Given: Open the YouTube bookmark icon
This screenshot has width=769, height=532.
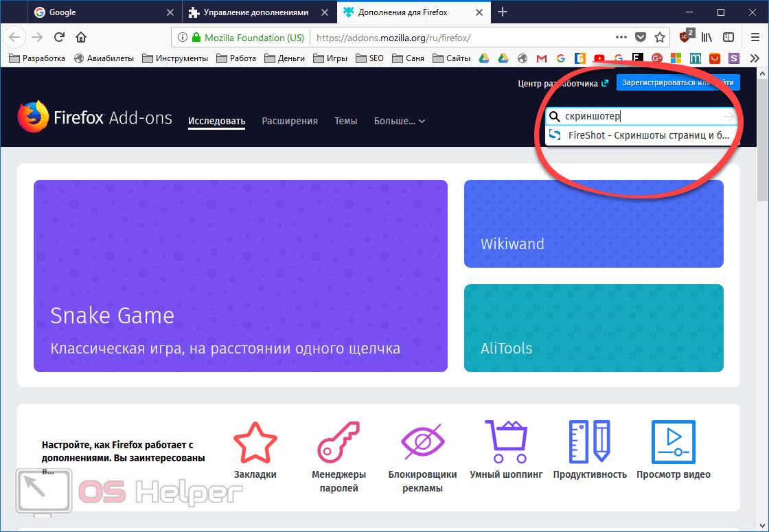Looking at the screenshot, I should pyautogui.click(x=599, y=58).
